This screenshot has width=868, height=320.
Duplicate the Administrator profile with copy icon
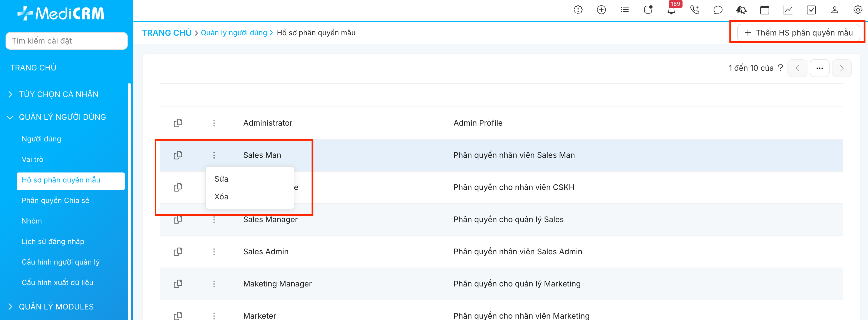coord(178,123)
